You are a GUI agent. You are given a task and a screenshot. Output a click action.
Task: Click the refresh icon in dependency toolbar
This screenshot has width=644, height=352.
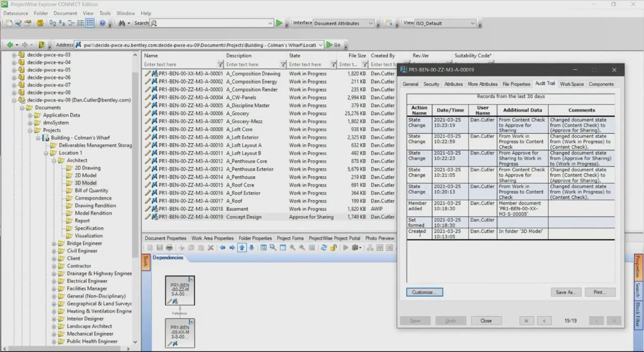coord(324,248)
